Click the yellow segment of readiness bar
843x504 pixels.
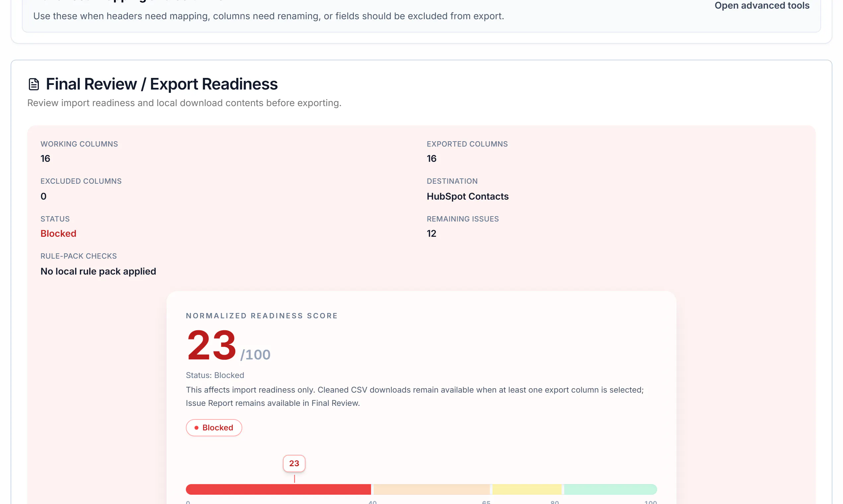tap(527, 489)
